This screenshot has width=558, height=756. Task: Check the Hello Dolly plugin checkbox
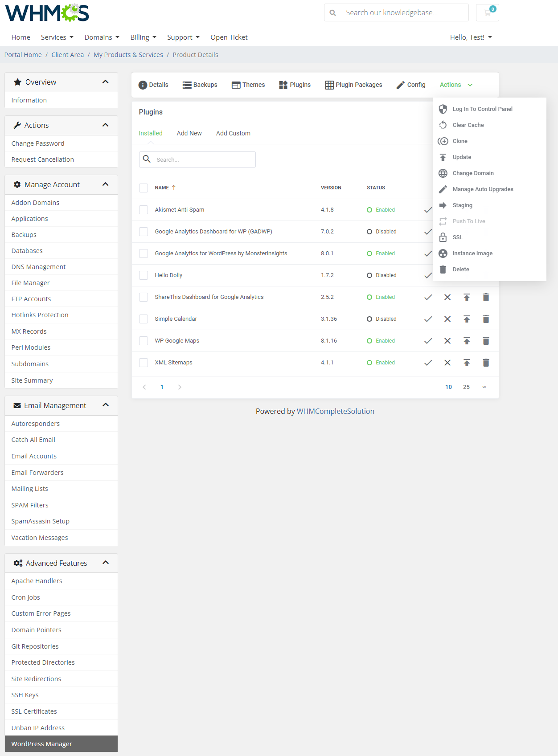144,275
